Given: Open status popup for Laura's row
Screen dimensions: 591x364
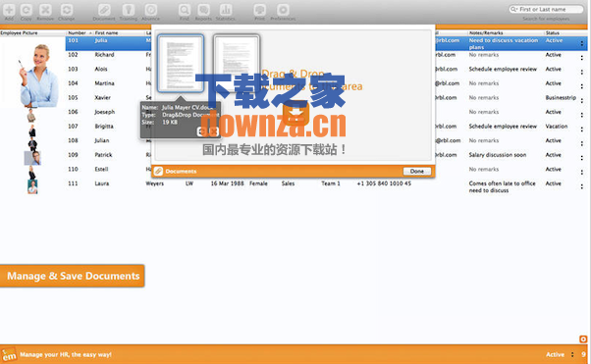Looking at the screenshot, I should pyautogui.click(x=582, y=186).
